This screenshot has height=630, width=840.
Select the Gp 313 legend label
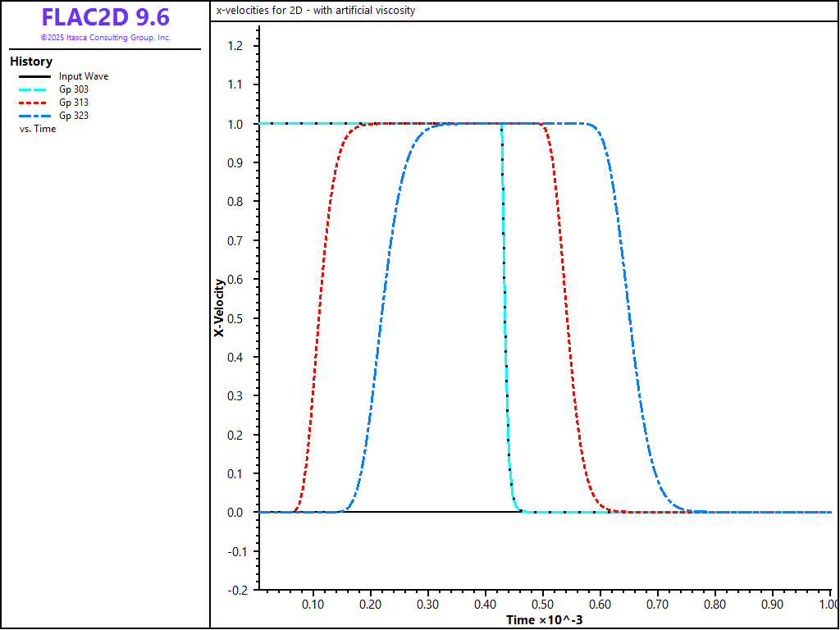pyautogui.click(x=74, y=103)
